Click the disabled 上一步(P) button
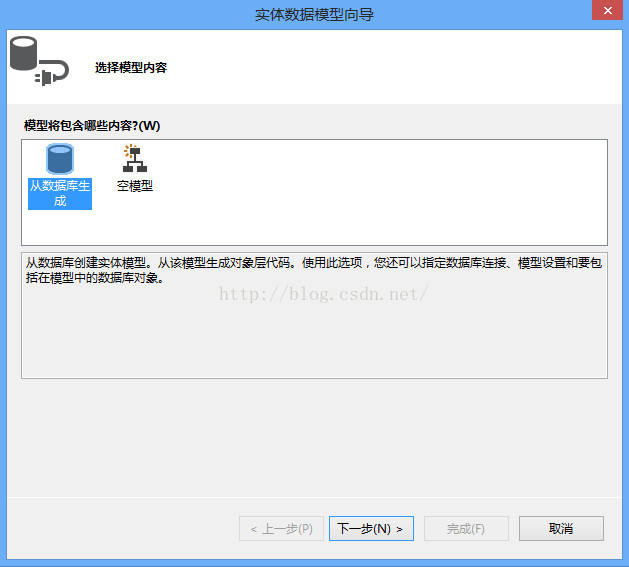This screenshot has width=629, height=567. pos(281,528)
